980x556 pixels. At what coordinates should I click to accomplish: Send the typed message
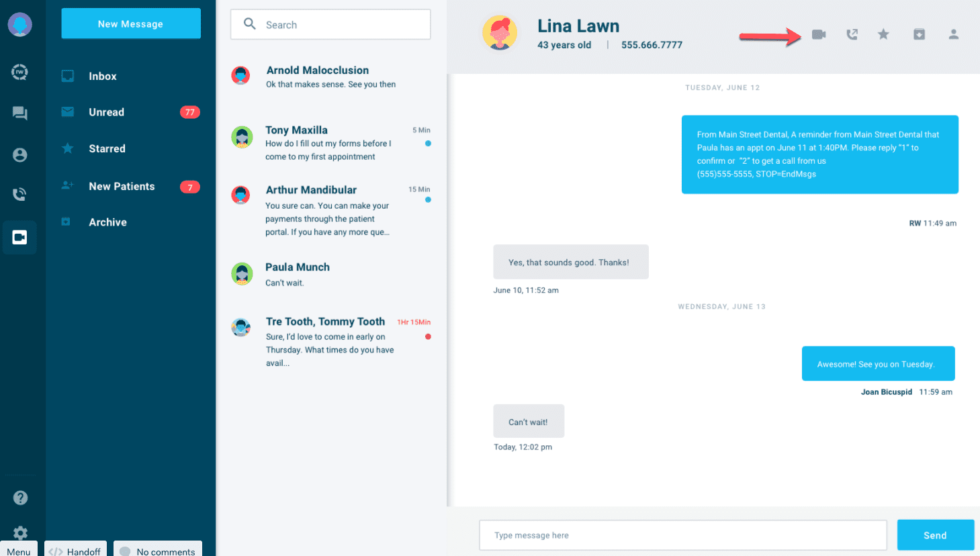coord(935,535)
